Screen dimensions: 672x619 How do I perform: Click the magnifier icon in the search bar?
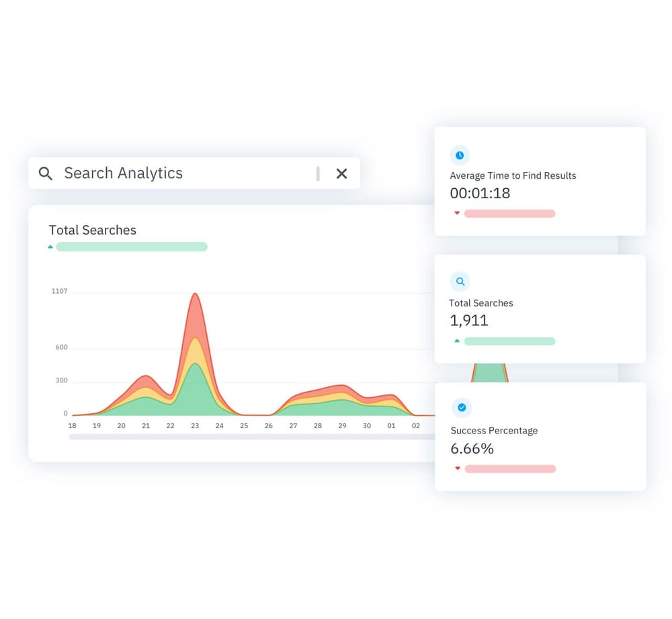coord(46,173)
